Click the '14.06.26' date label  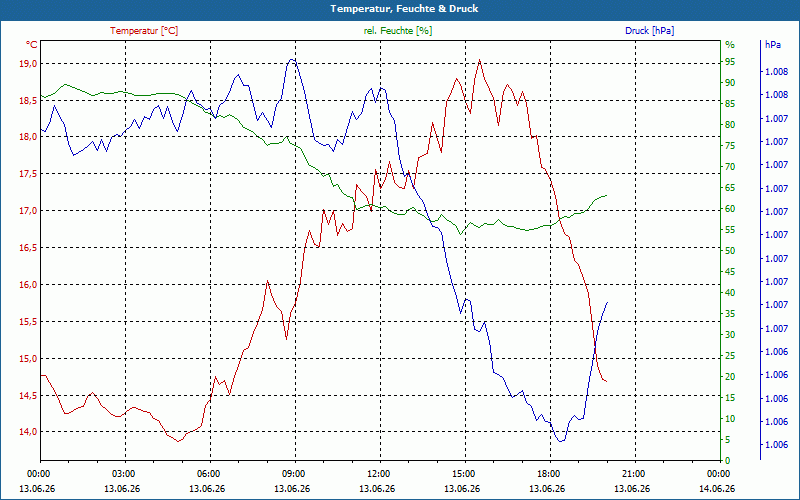pyautogui.click(x=717, y=489)
